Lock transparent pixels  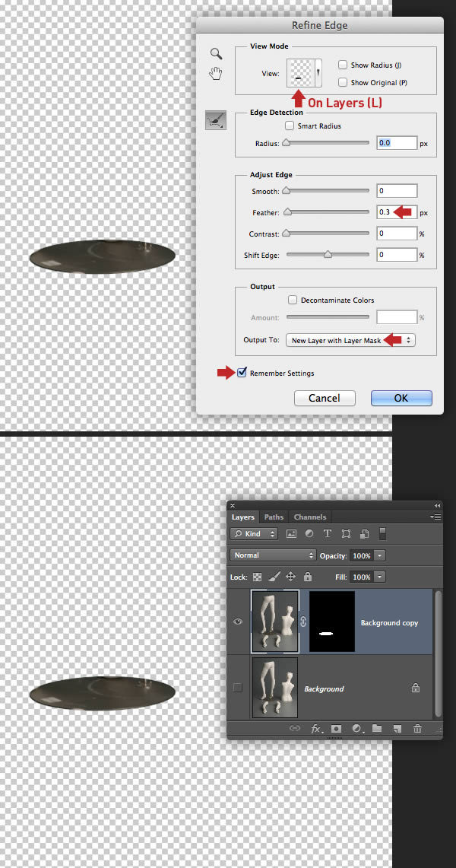tap(257, 577)
